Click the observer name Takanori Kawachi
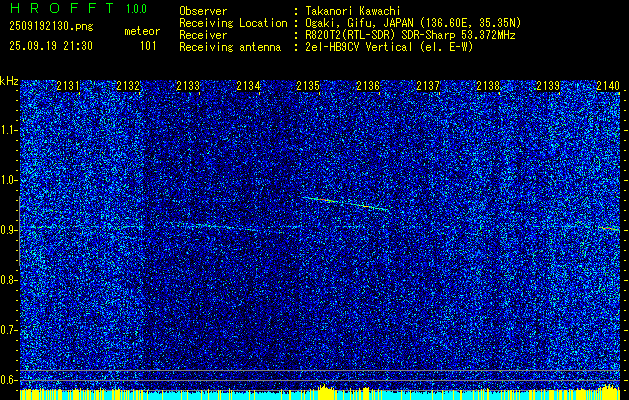The image size is (629, 400). coord(353,11)
